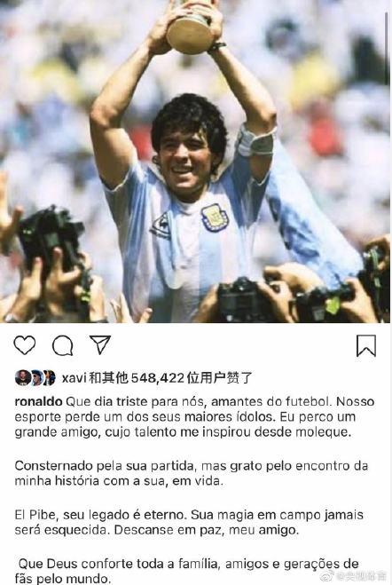Open comments via speech bubble icon
This screenshot has height=585, width=392.
(x=63, y=345)
